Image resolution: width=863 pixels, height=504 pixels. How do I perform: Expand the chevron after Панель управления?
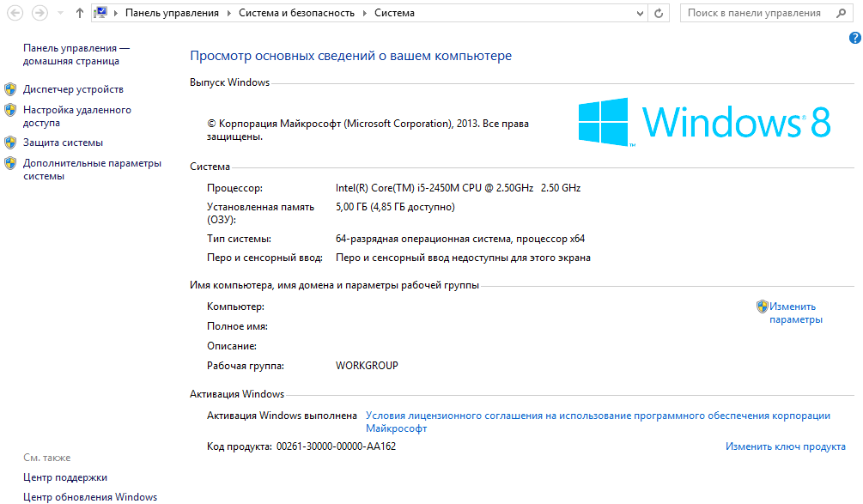point(229,13)
